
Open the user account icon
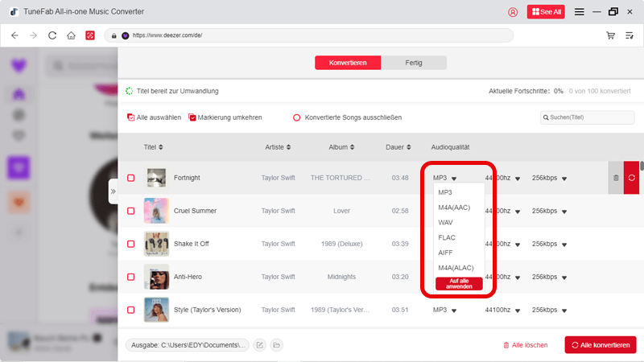click(x=513, y=12)
